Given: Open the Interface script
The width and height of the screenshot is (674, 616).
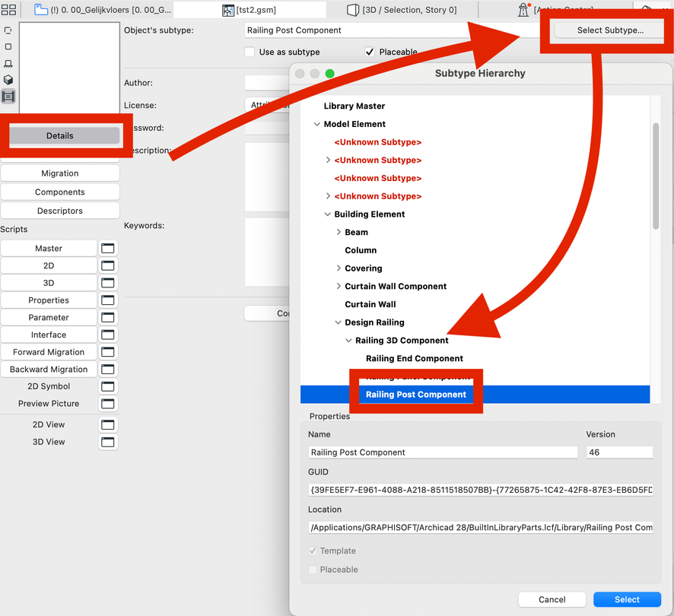Looking at the screenshot, I should point(49,335).
